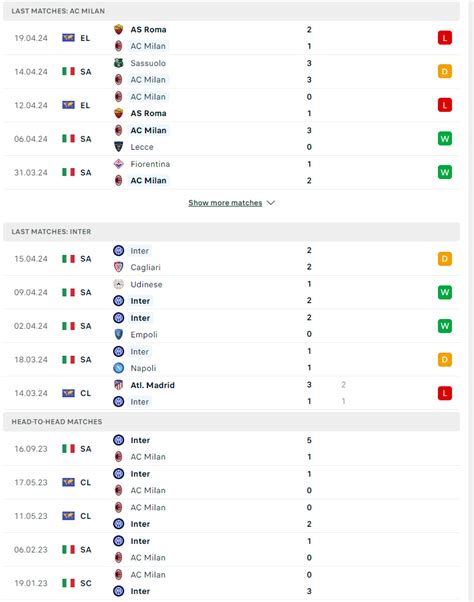Click the Italian flag on 14.04.24 row
474x602 pixels.
point(68,71)
